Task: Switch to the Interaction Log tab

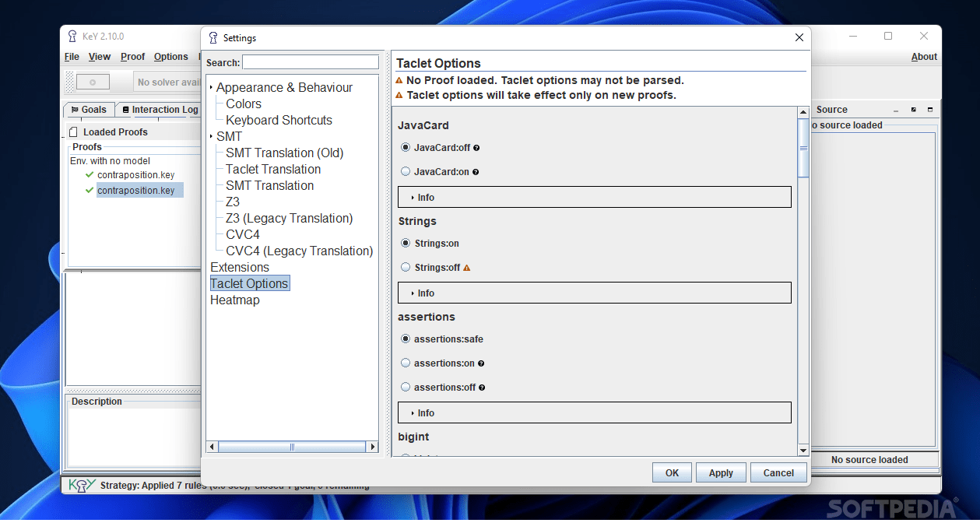Action: [x=159, y=110]
